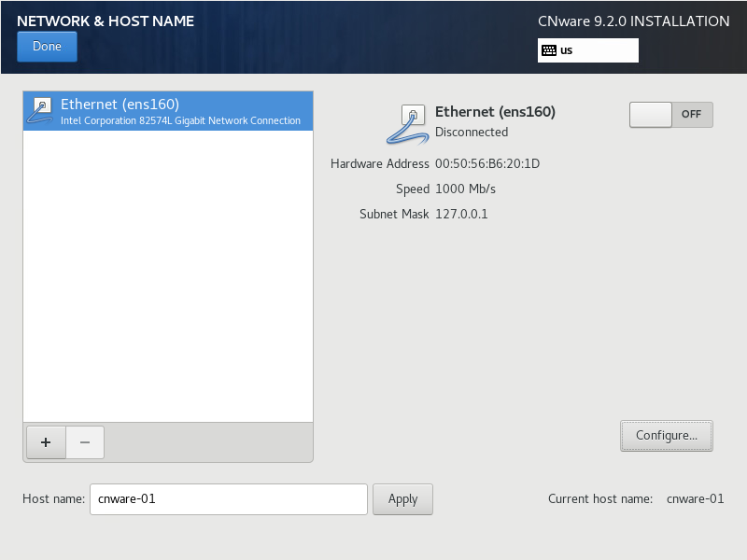Click the Ethernet cable icon in the device list

[x=40, y=110]
